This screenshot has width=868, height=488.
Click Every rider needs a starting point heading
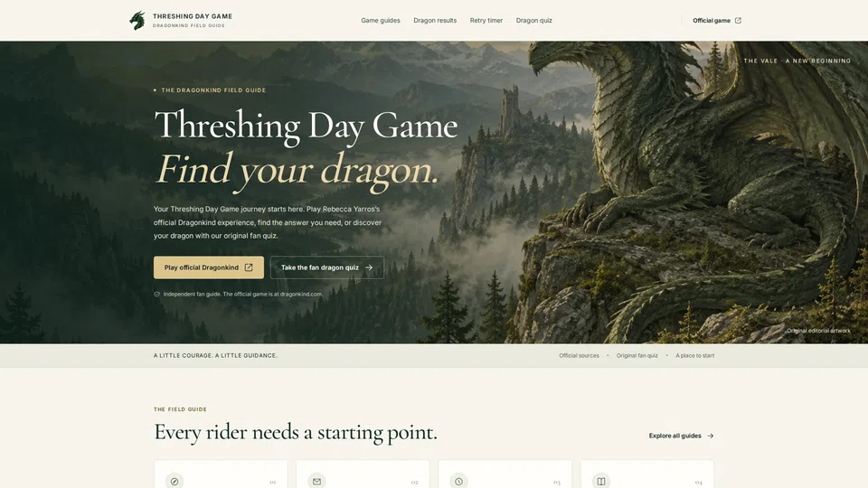point(296,433)
